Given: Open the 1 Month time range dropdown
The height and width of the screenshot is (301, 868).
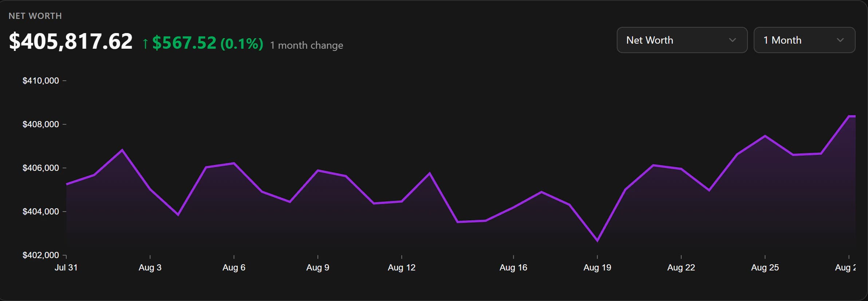Looking at the screenshot, I should (x=804, y=40).
